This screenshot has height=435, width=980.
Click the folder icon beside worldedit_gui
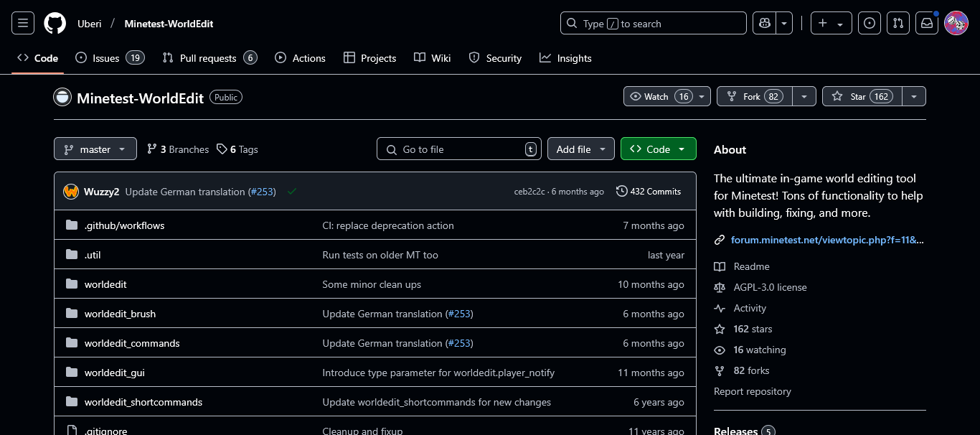pyautogui.click(x=72, y=373)
